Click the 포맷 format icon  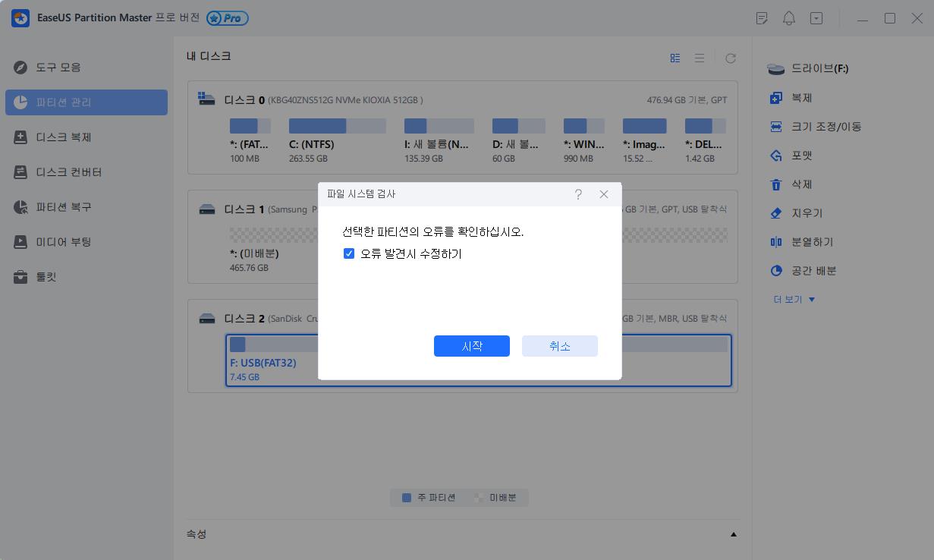[775, 156]
